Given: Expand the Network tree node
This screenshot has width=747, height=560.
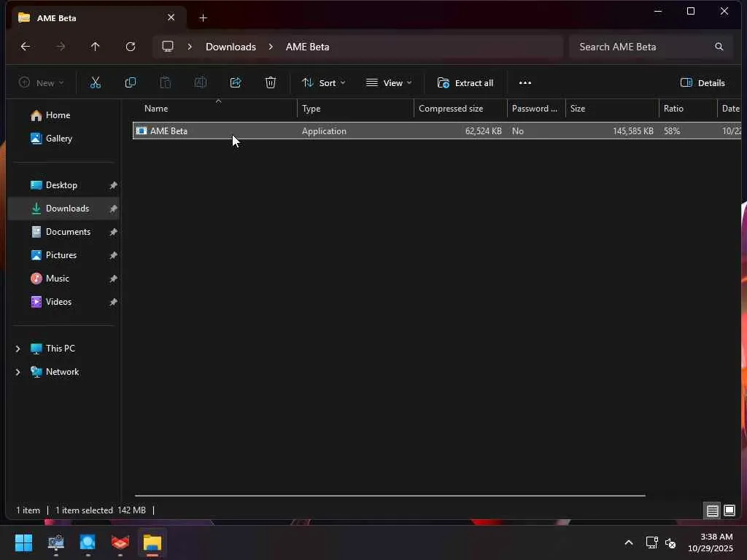Looking at the screenshot, I should 18,372.
